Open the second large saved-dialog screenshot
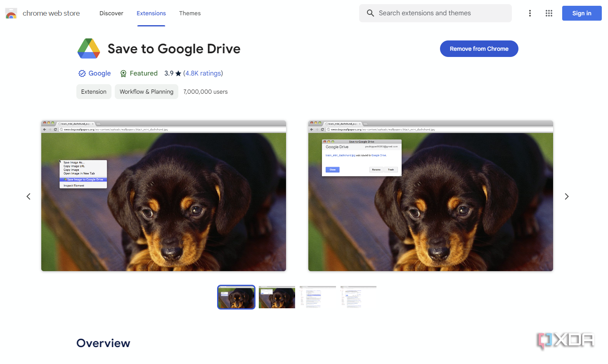608x364 pixels. [431, 196]
